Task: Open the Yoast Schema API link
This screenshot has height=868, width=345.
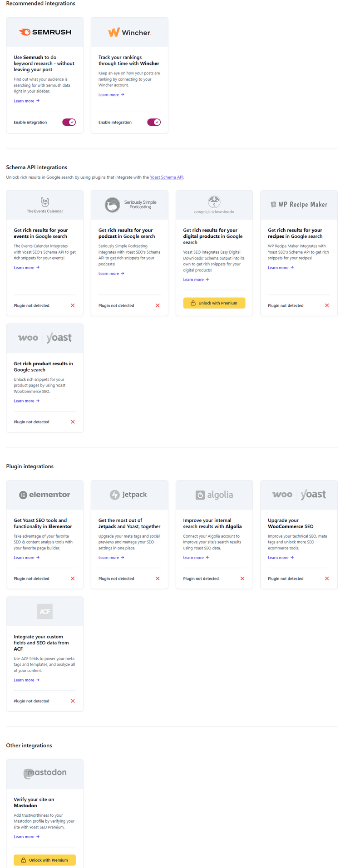Action: pos(167,177)
